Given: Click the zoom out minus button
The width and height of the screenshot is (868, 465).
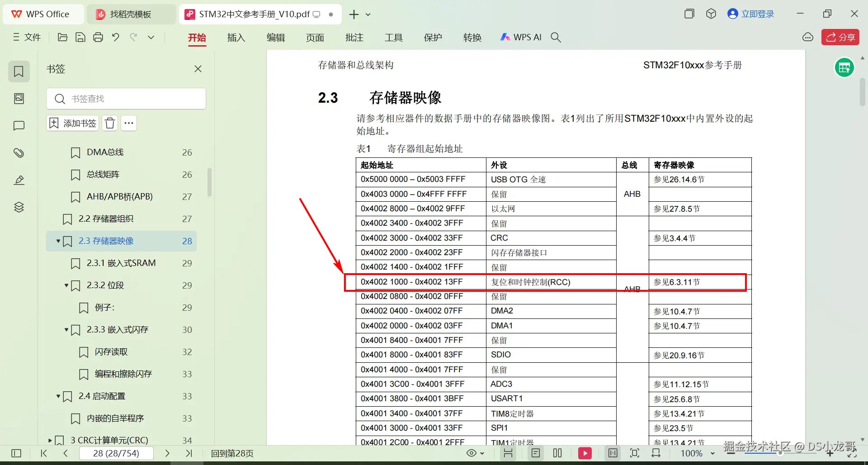Looking at the screenshot, I should click(731, 453).
